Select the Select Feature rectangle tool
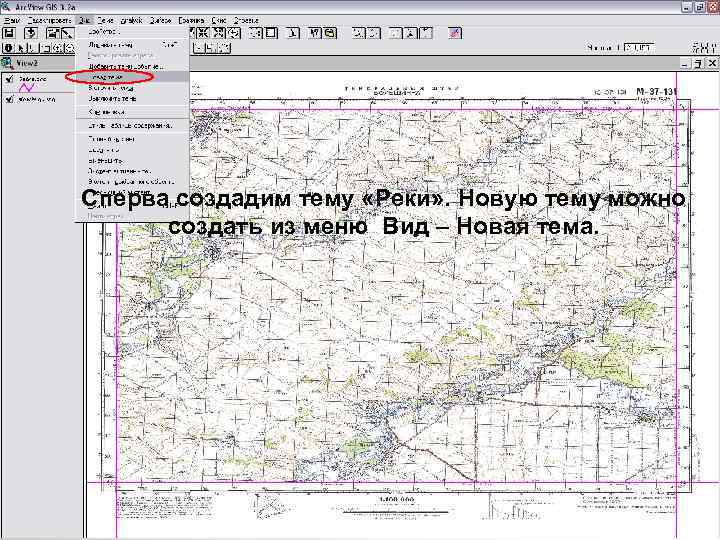This screenshot has height=540, width=720. coord(45,48)
